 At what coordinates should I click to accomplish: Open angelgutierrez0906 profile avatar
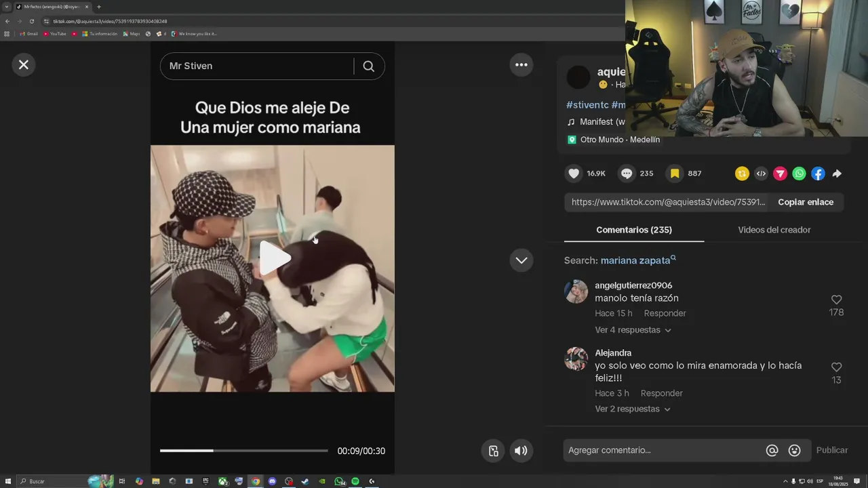point(576,291)
